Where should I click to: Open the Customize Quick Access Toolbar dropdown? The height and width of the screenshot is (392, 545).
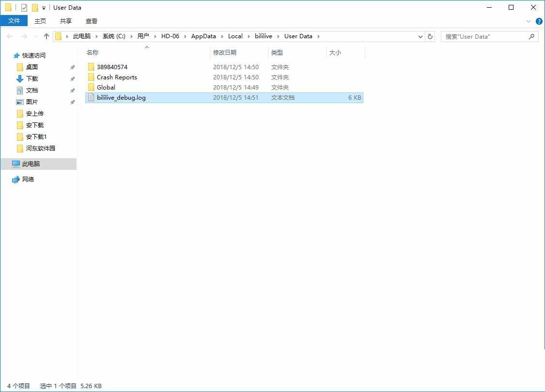point(44,8)
